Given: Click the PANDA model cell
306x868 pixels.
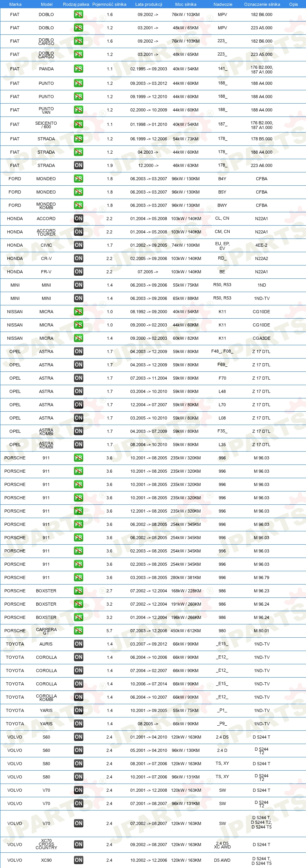Looking at the screenshot, I should coord(46,69).
